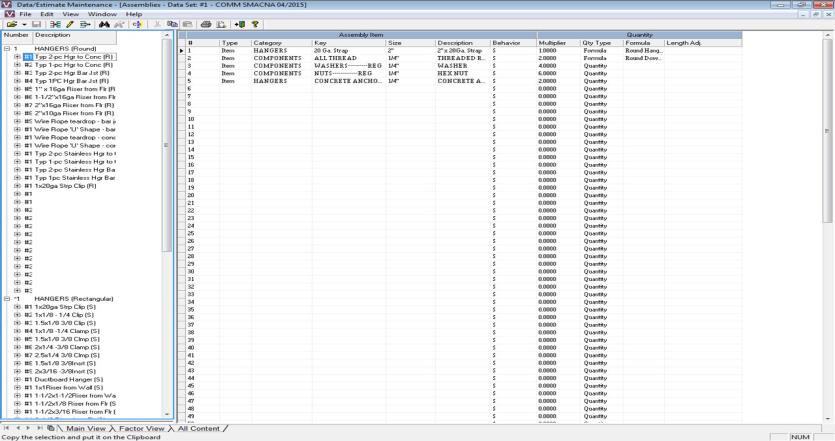The height and width of the screenshot is (441, 835).
Task: Select Typ 1PC Hgr Bar Jst (R)
Action: pos(71,81)
